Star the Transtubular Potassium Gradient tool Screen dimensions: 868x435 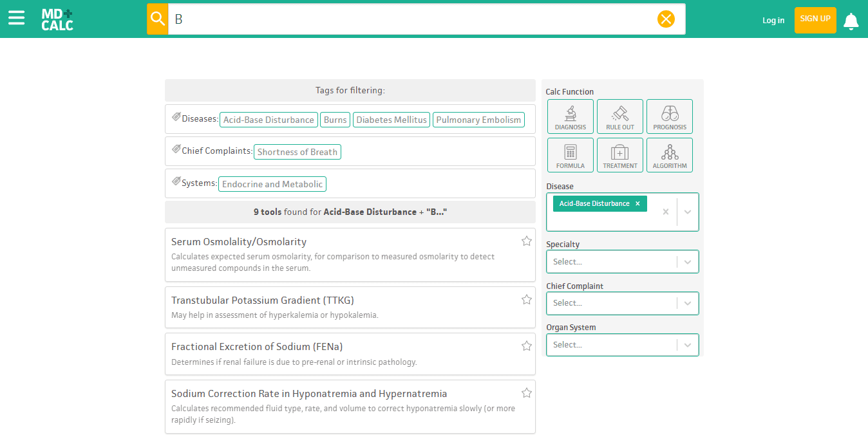[x=527, y=300]
